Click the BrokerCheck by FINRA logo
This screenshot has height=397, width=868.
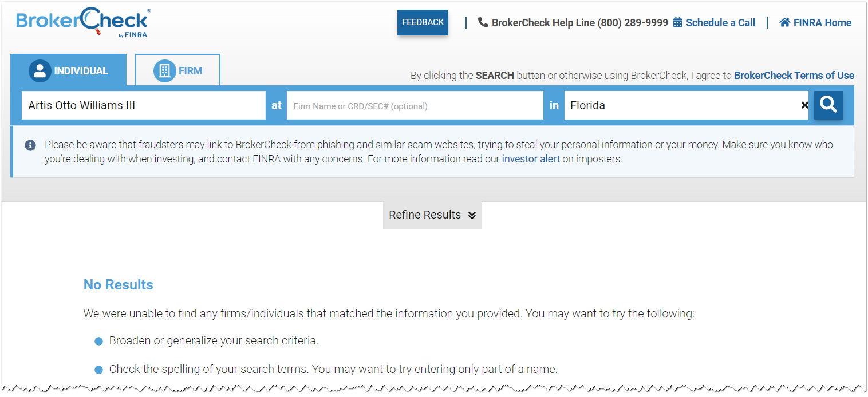84,23
